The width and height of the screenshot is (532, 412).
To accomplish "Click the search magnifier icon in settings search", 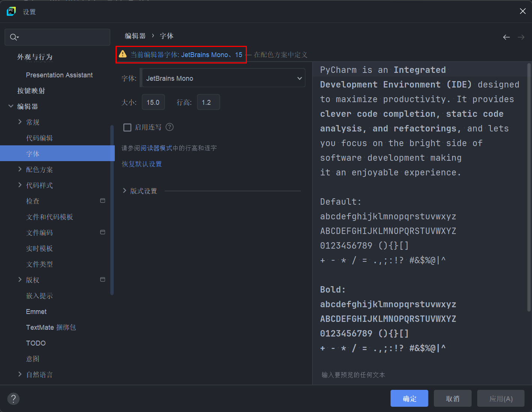I will [14, 37].
